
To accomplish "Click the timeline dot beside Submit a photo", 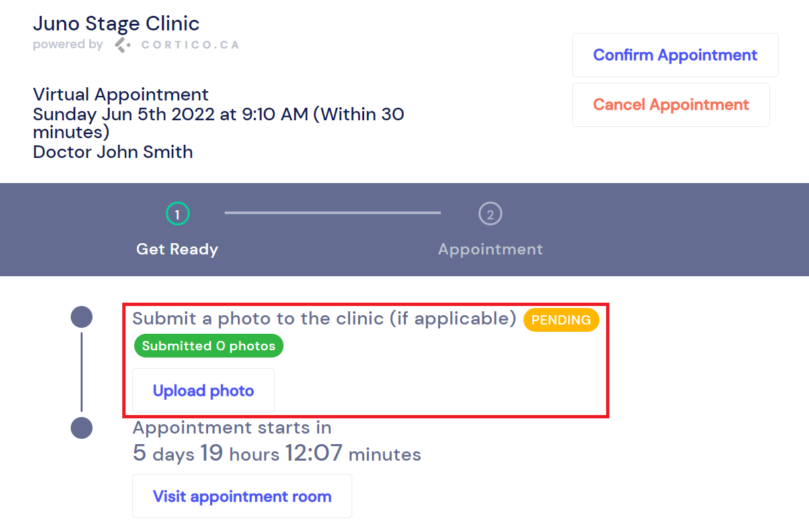I will click(81, 317).
